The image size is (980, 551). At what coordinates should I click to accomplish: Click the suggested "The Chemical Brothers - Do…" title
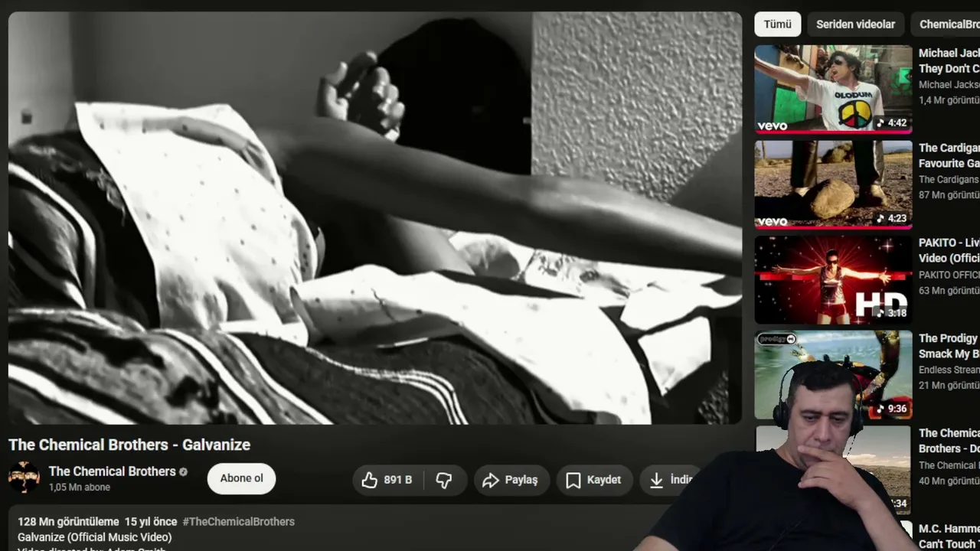tap(949, 441)
